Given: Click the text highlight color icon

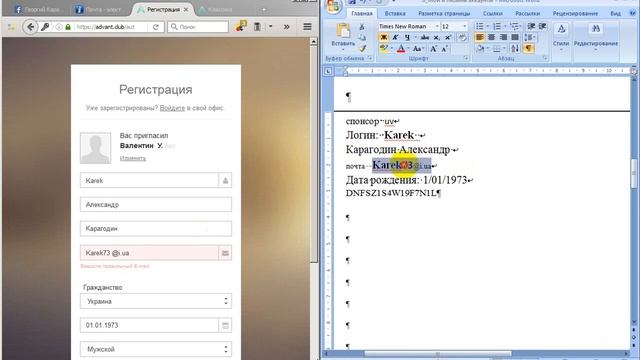Looking at the screenshot, I should 384,49.
